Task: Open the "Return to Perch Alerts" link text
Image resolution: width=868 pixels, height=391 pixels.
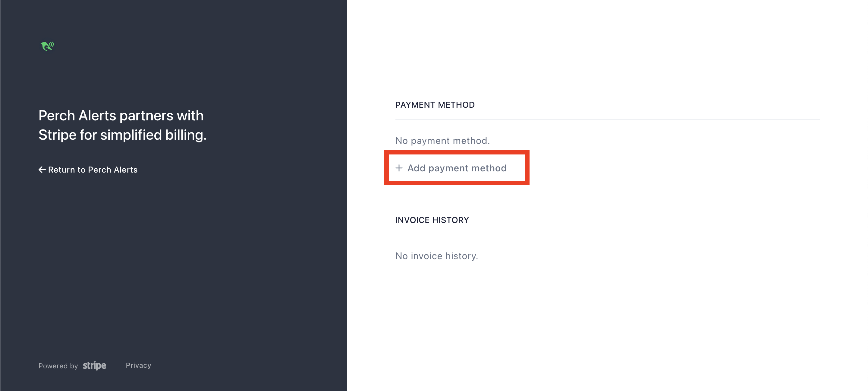Action: pyautogui.click(x=93, y=170)
